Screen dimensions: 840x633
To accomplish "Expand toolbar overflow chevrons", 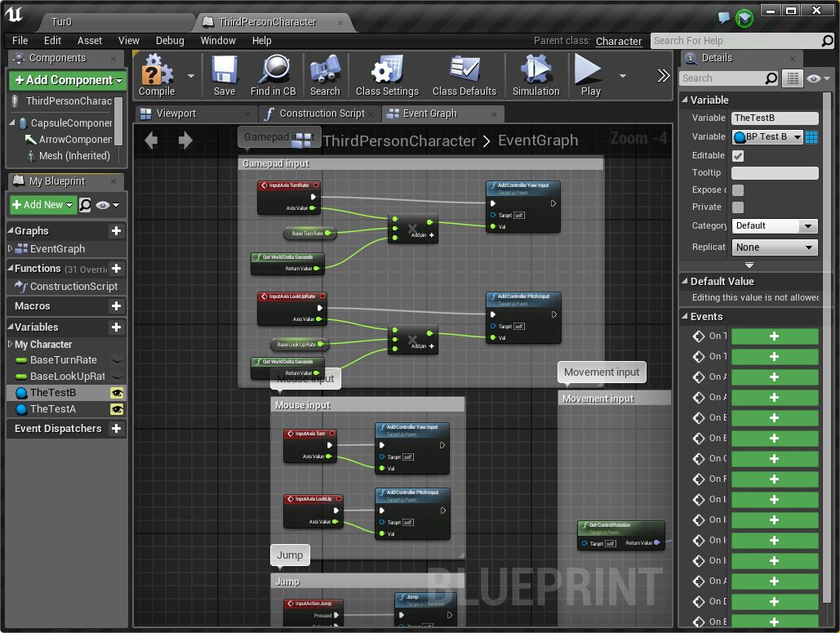I will [x=663, y=76].
